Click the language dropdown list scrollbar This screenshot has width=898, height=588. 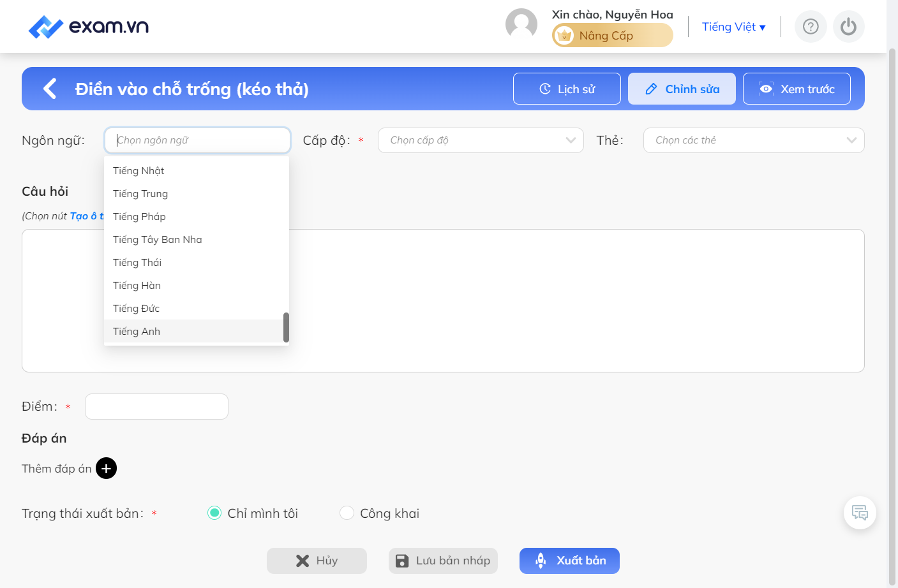[286, 327]
